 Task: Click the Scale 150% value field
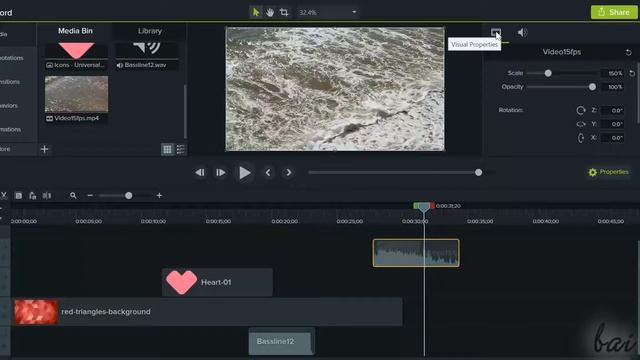point(613,73)
